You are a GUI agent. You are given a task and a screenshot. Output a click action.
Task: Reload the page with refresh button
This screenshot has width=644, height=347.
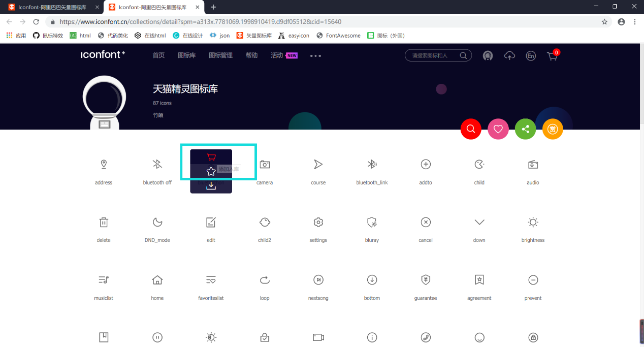(36, 22)
